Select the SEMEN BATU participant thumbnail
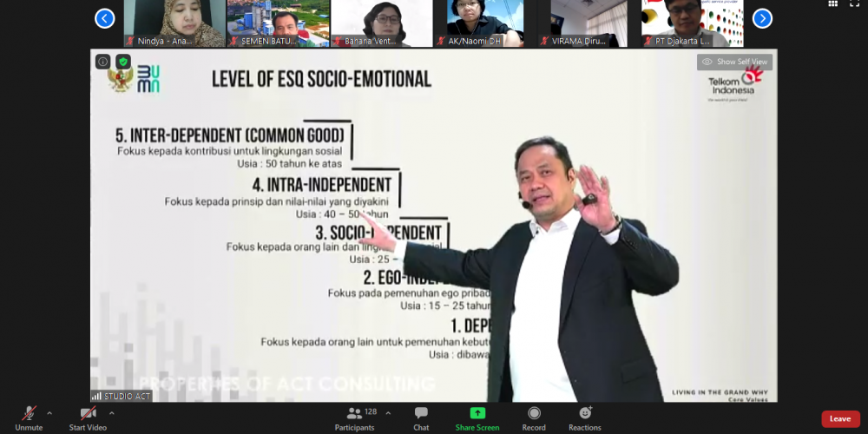The height and width of the screenshot is (434, 868). click(x=278, y=23)
